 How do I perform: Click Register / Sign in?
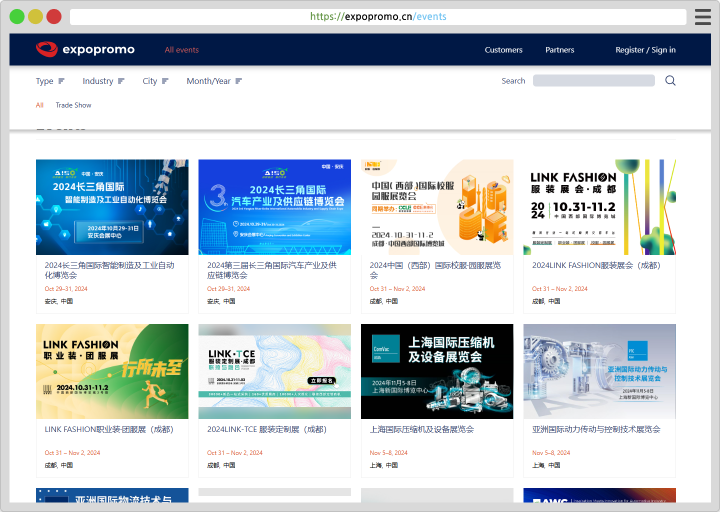point(645,50)
